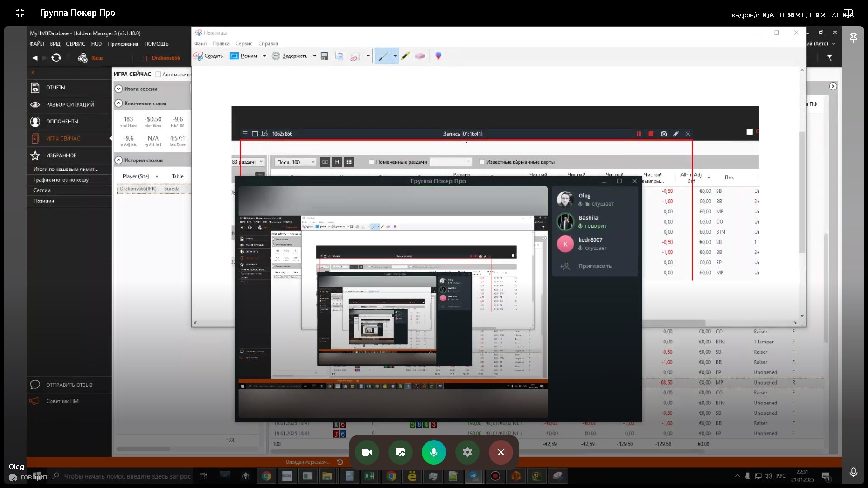Screen dimensions: 868x488
Task: Select participant Bashila in the call list
Action: (x=595, y=221)
